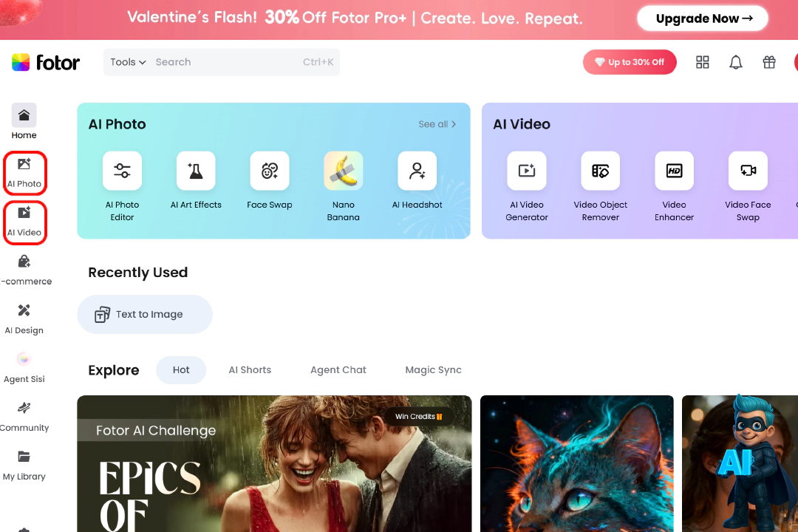Click the Search input field
Viewport: 798px width, 532px height.
[x=222, y=62]
